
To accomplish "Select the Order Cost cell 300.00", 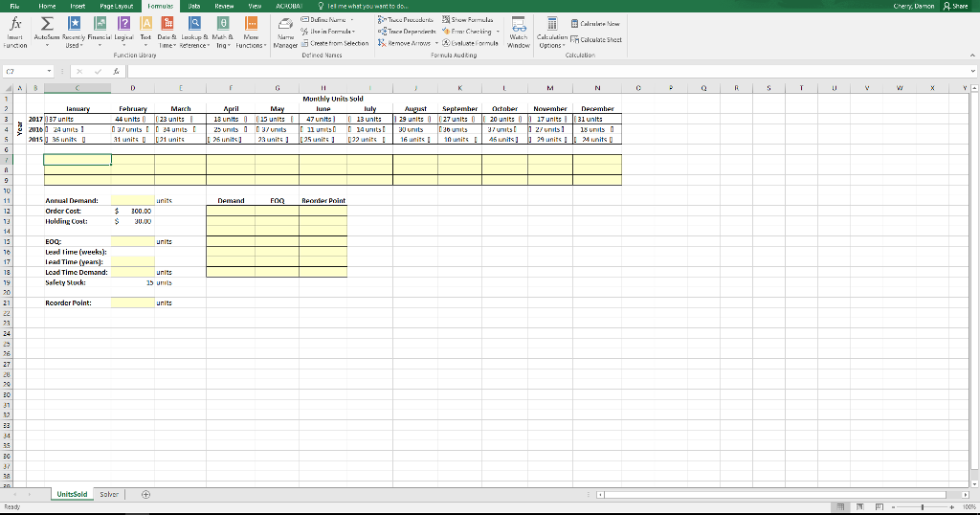I will (132, 211).
